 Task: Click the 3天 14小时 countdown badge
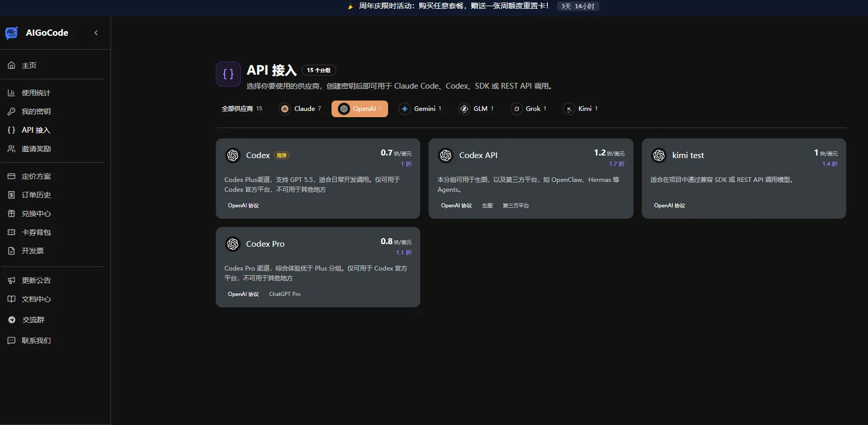point(578,6)
